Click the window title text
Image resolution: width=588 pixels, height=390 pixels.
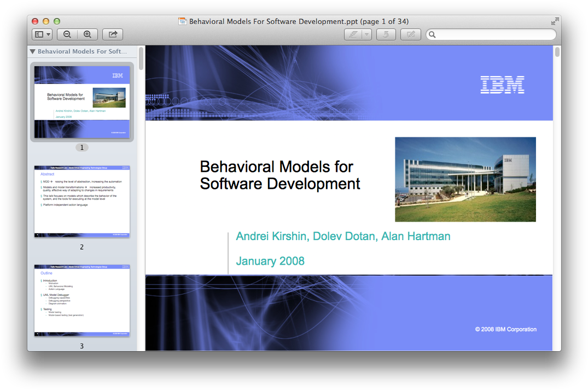pyautogui.click(x=299, y=21)
